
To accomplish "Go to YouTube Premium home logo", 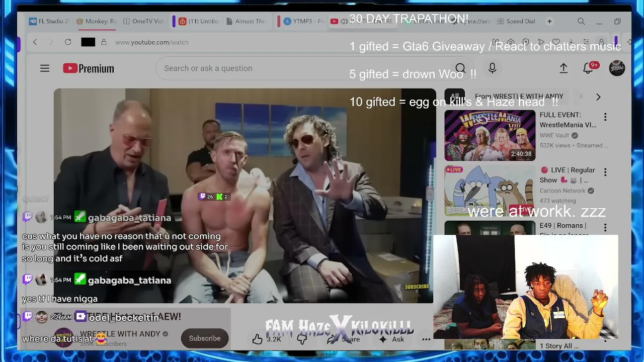I will point(89,68).
